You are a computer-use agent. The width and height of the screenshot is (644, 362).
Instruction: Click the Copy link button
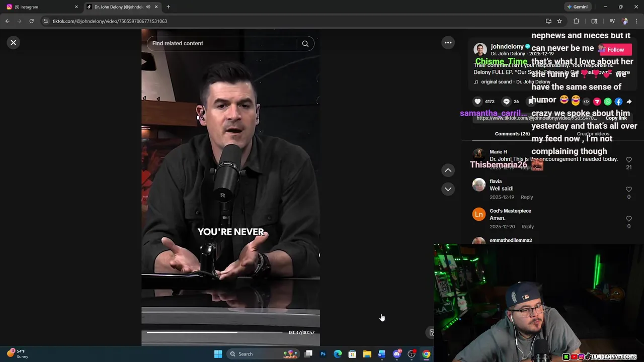coord(616,118)
